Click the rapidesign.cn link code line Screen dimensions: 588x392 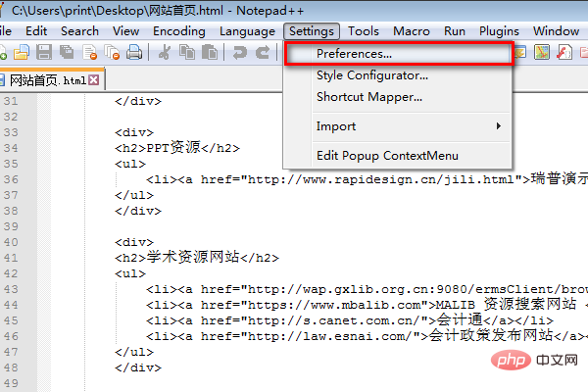click(x=367, y=179)
